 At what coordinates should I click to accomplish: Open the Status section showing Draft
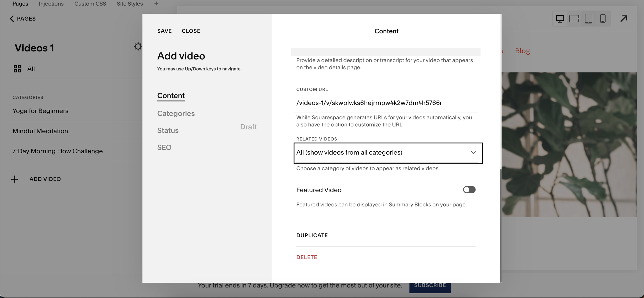tap(168, 130)
